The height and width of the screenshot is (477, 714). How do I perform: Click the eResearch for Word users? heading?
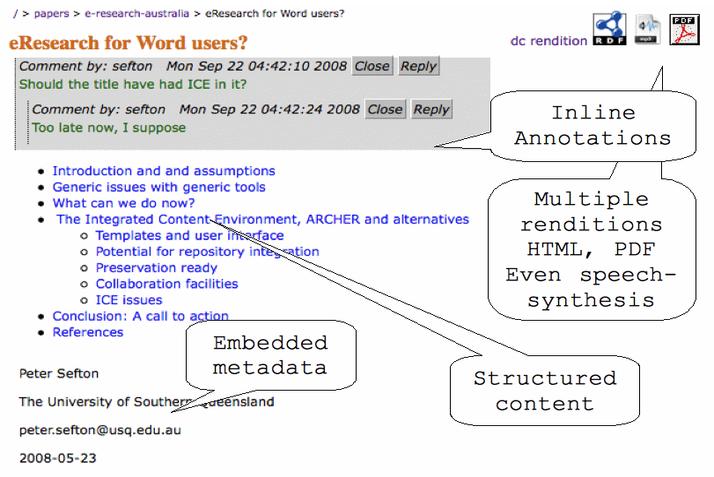(128, 43)
